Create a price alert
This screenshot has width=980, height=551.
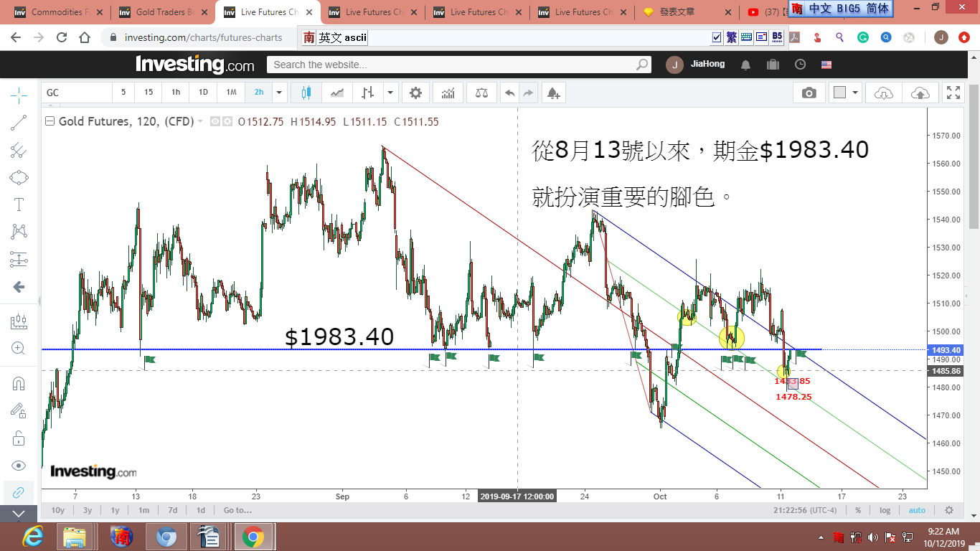point(552,93)
